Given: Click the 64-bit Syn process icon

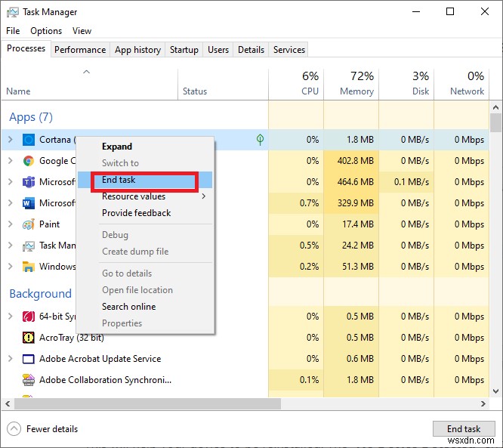Looking at the screenshot, I should click(x=29, y=317).
